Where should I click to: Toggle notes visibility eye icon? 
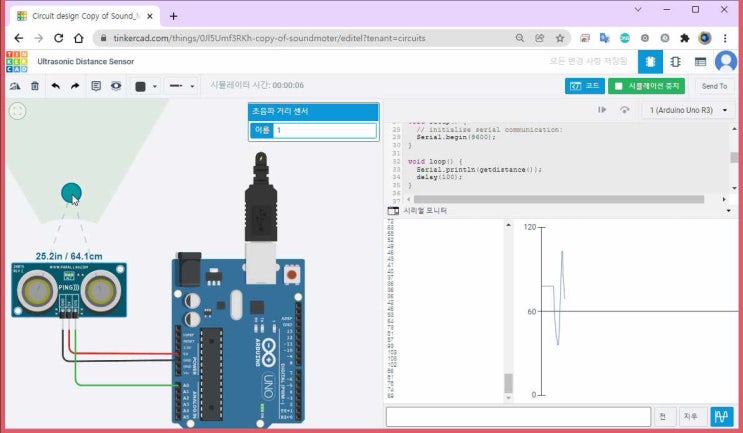coord(116,86)
